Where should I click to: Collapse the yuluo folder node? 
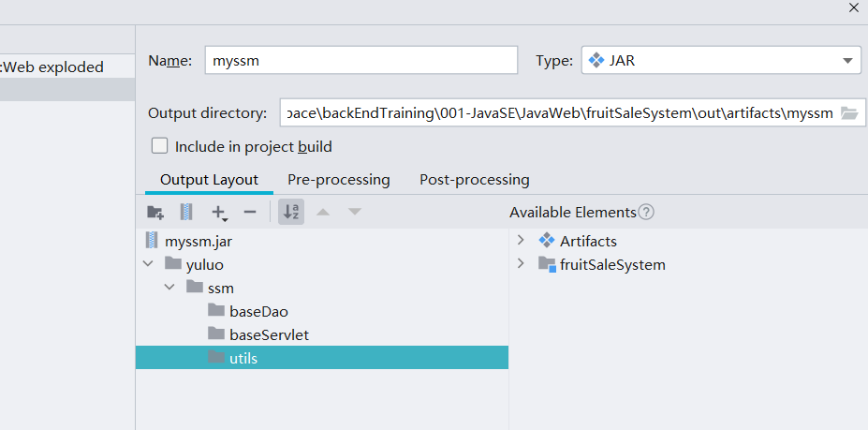[x=148, y=264]
